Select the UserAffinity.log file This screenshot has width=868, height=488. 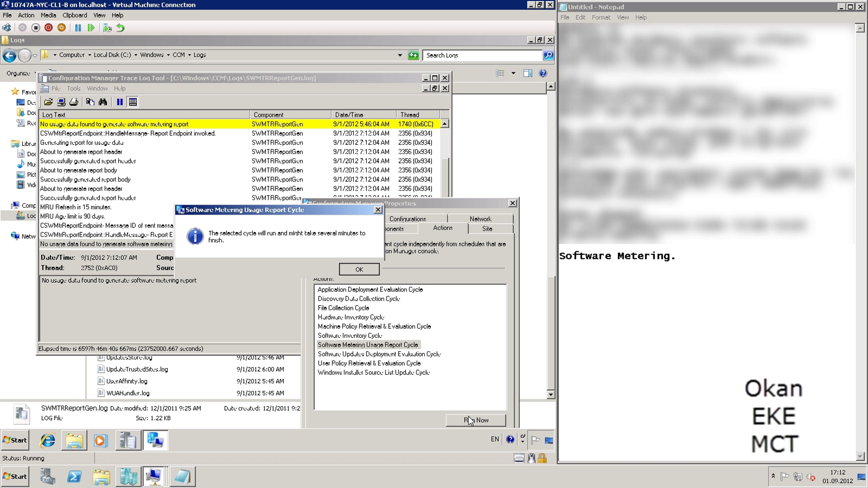127,381
